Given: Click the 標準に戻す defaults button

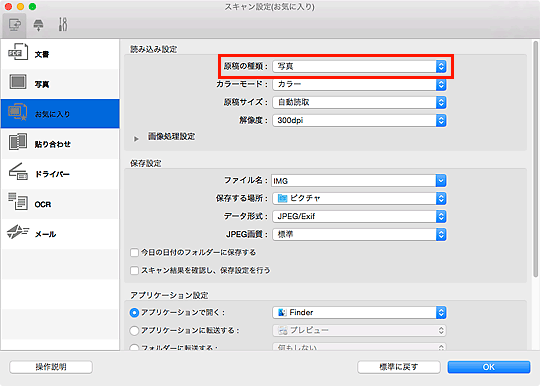Looking at the screenshot, I should (x=399, y=367).
